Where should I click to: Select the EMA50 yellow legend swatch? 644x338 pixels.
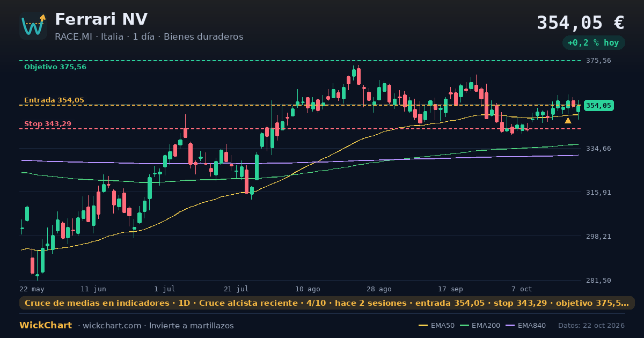coord(423,326)
